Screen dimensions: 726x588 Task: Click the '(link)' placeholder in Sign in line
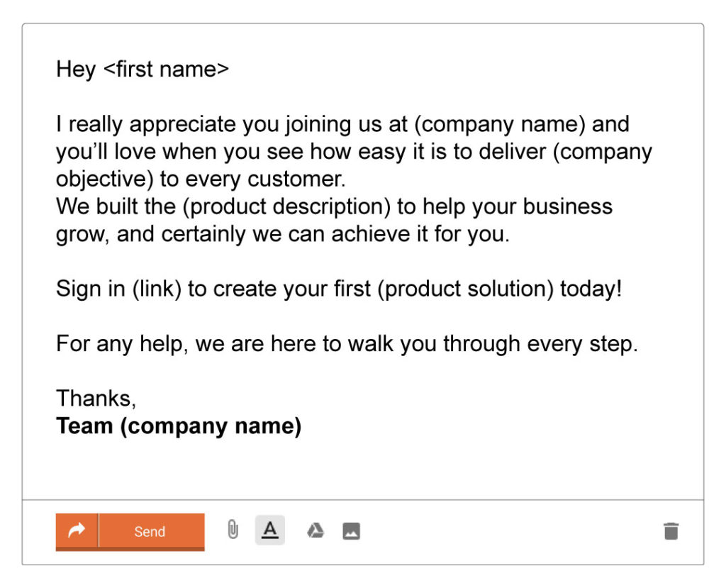157,289
